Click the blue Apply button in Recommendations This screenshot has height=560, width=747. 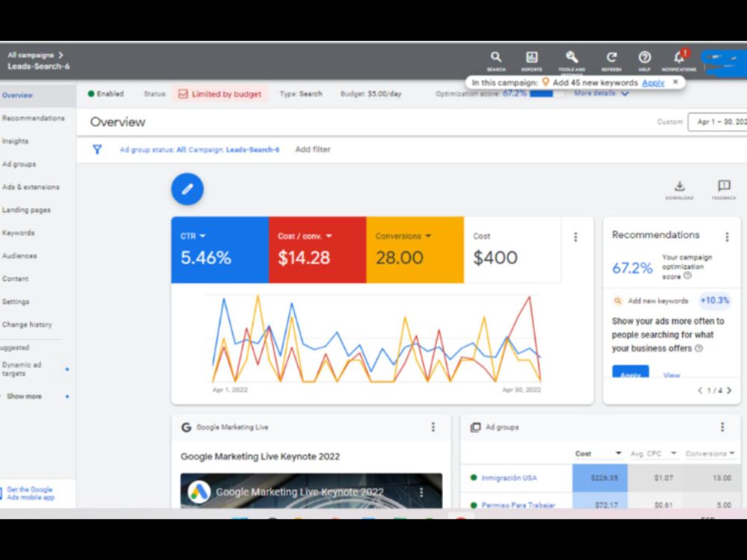pyautogui.click(x=630, y=373)
